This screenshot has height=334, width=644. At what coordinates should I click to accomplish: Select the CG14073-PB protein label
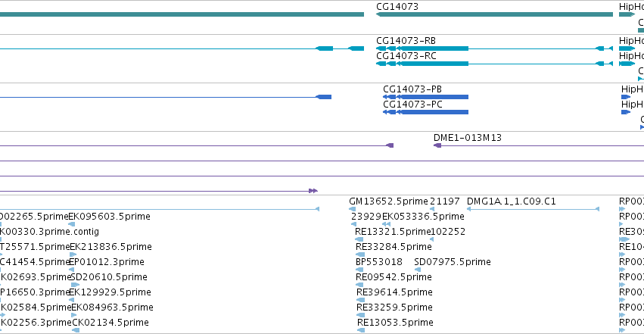[412, 89]
